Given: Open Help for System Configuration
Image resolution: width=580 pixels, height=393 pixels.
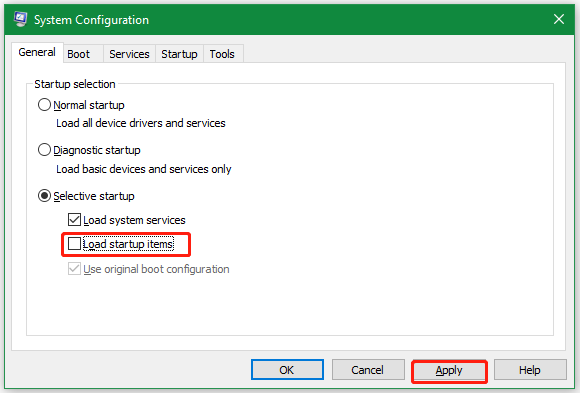Looking at the screenshot, I should tap(530, 370).
